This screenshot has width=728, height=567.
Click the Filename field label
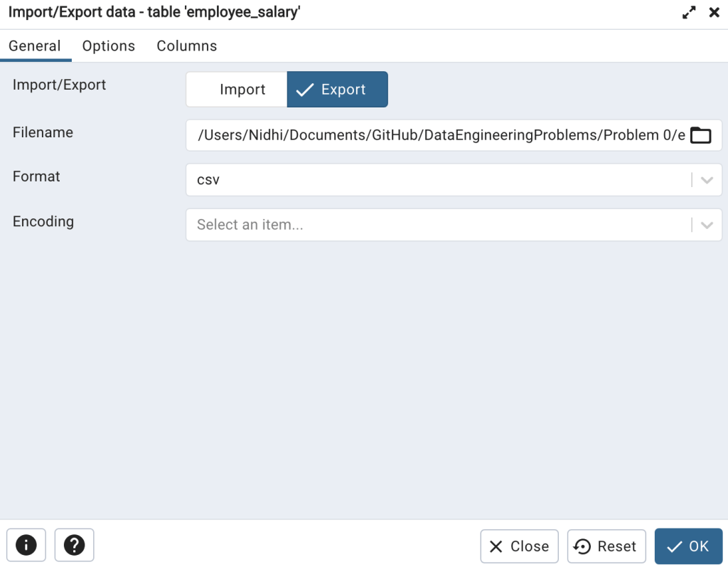[43, 132]
